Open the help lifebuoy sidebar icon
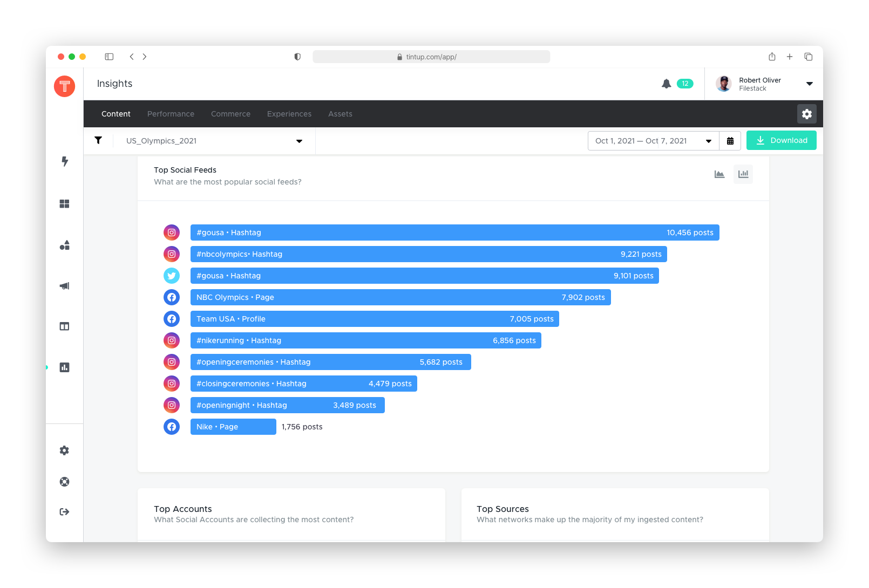 pyautogui.click(x=64, y=482)
